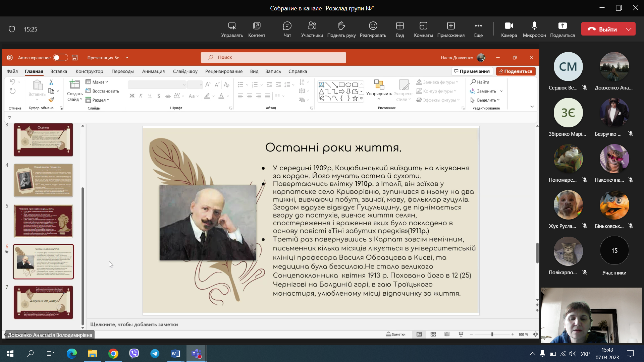Click the red Выйти leave button
644x362 pixels.
pos(602,29)
